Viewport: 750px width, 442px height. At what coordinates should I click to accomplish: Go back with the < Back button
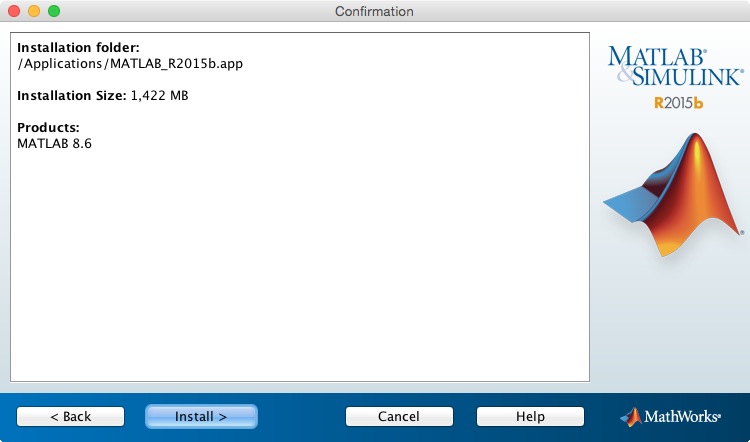[70, 416]
